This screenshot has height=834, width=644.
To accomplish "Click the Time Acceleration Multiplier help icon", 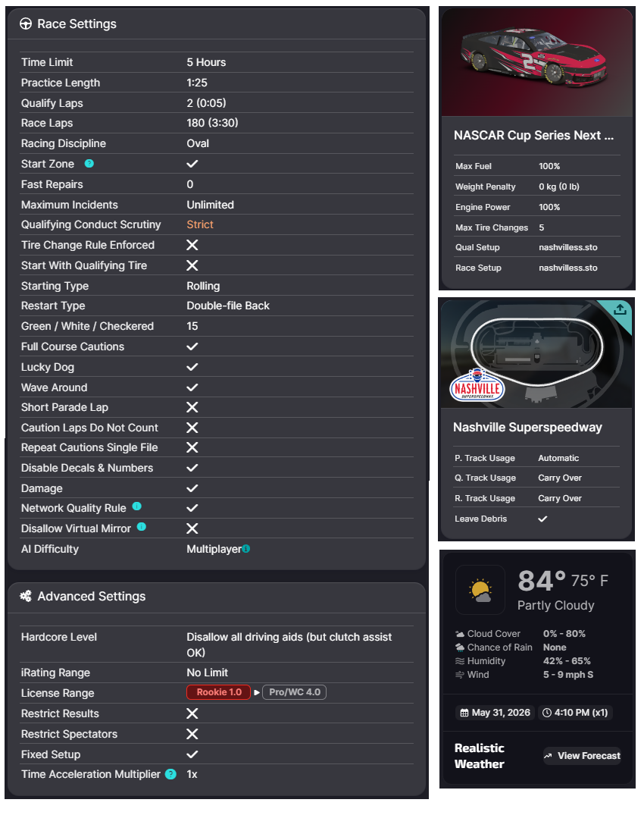I will pos(170,774).
